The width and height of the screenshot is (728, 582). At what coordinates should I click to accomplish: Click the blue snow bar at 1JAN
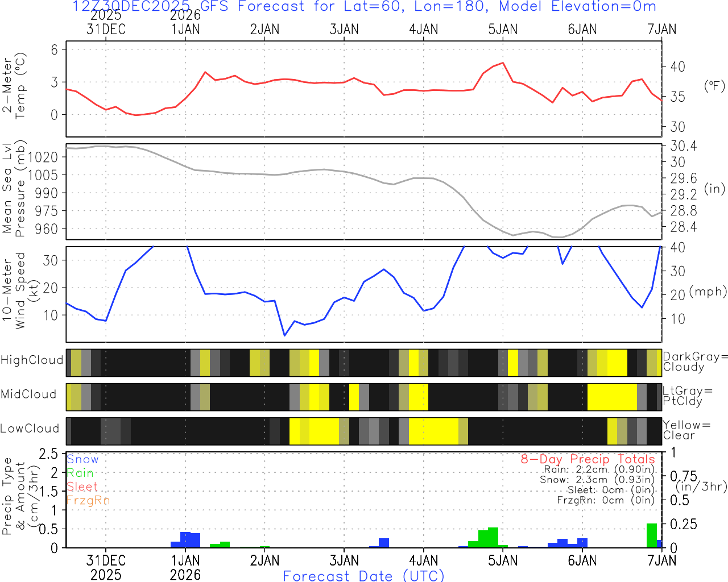click(x=185, y=540)
